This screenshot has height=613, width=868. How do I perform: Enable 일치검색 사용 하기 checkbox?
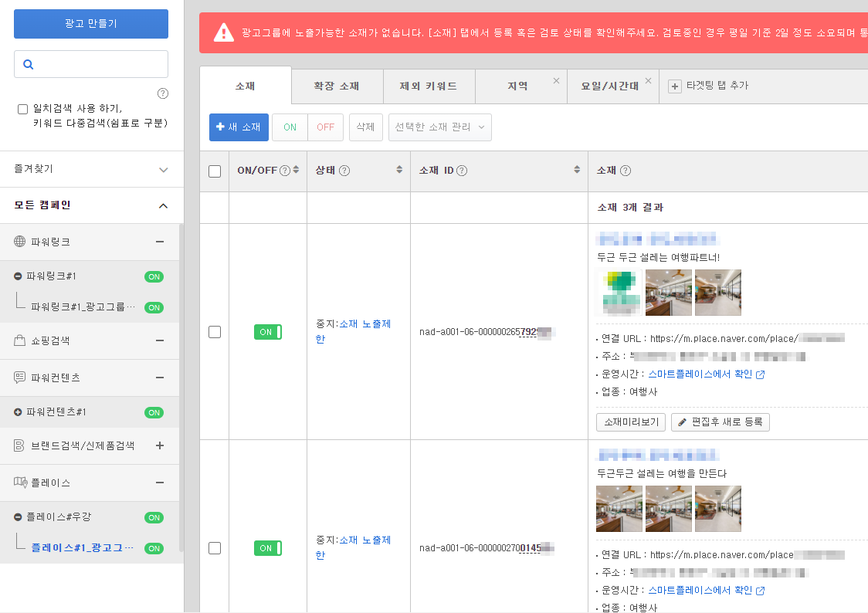tap(22, 109)
